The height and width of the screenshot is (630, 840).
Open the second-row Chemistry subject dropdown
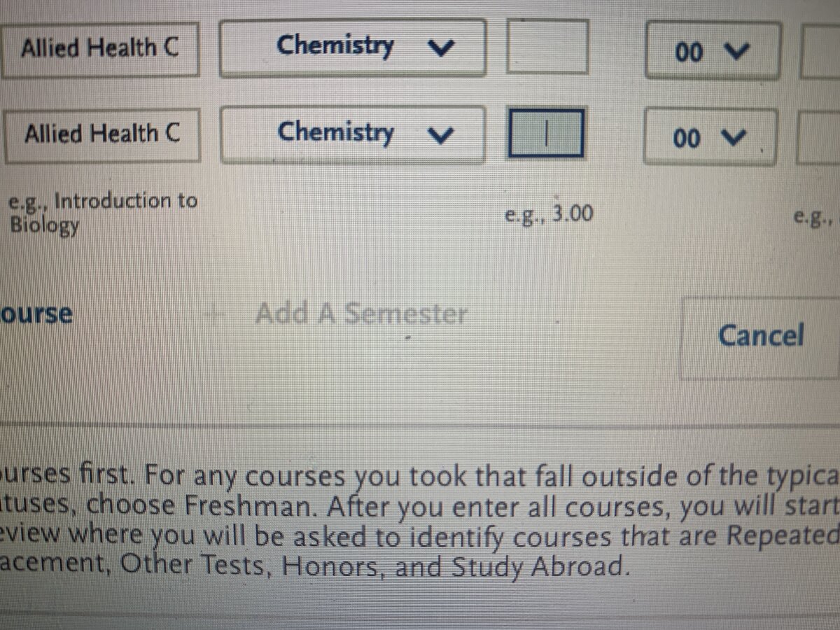352,133
